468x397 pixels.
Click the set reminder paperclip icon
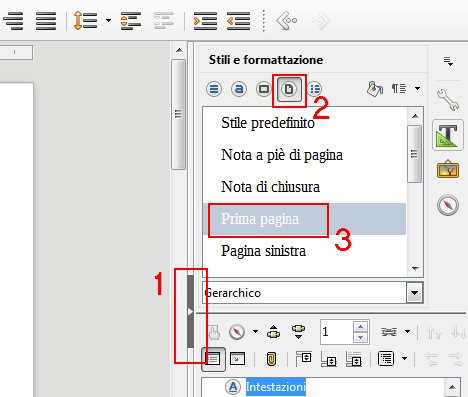(271, 359)
